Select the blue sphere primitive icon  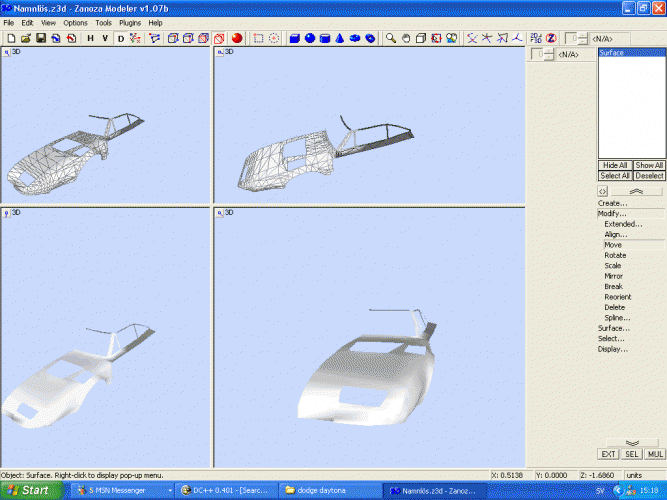[310, 38]
